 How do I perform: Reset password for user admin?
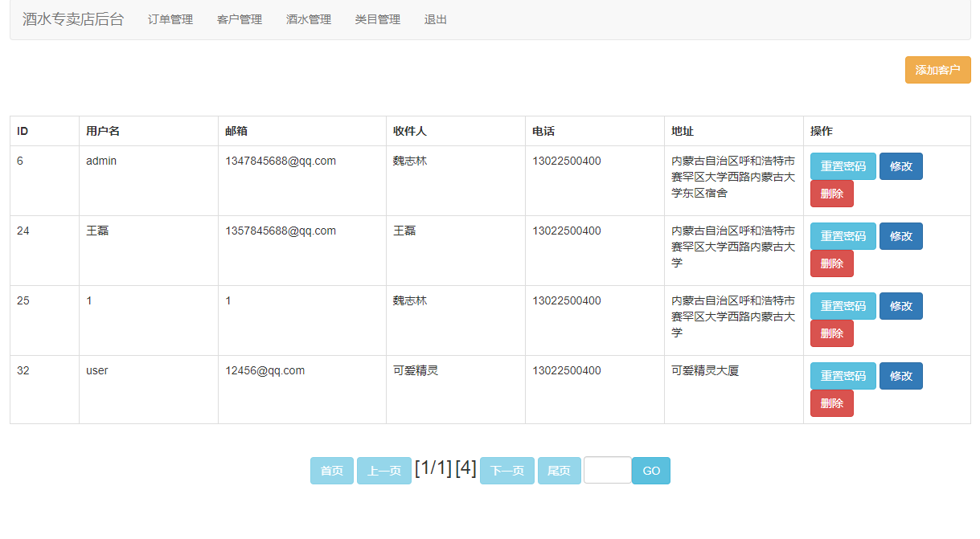click(x=843, y=166)
